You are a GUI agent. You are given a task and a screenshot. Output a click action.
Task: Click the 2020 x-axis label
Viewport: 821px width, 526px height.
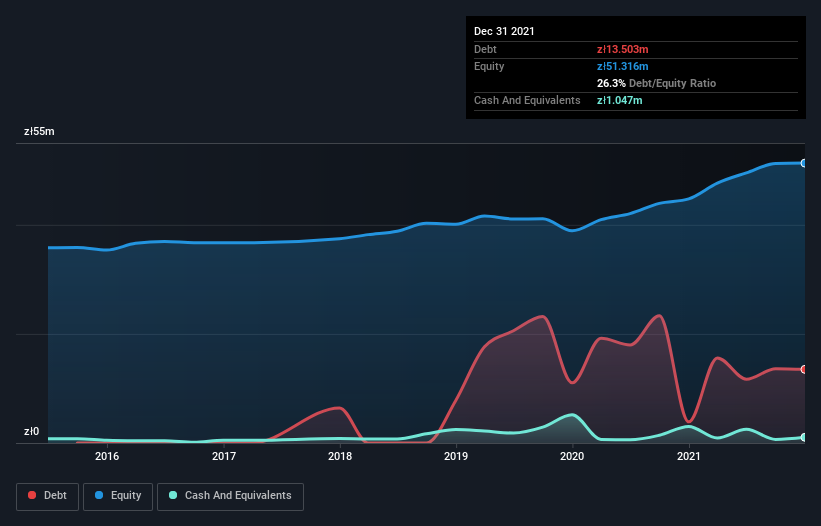click(572, 456)
